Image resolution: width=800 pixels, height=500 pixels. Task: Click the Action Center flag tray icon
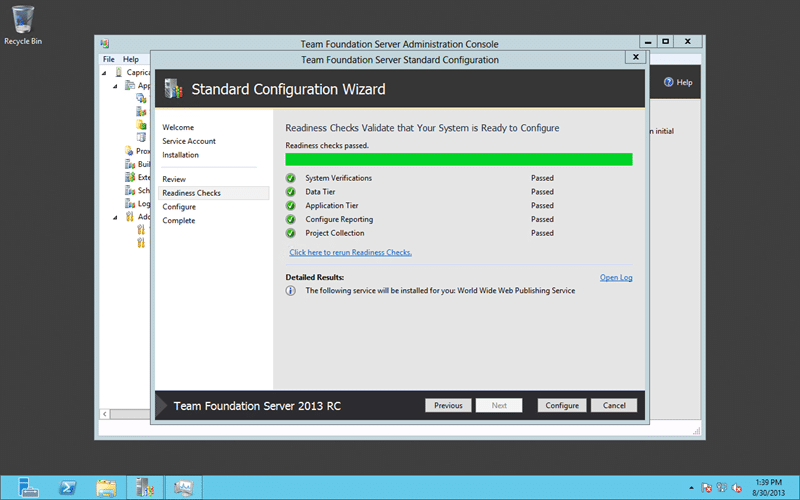click(706, 488)
